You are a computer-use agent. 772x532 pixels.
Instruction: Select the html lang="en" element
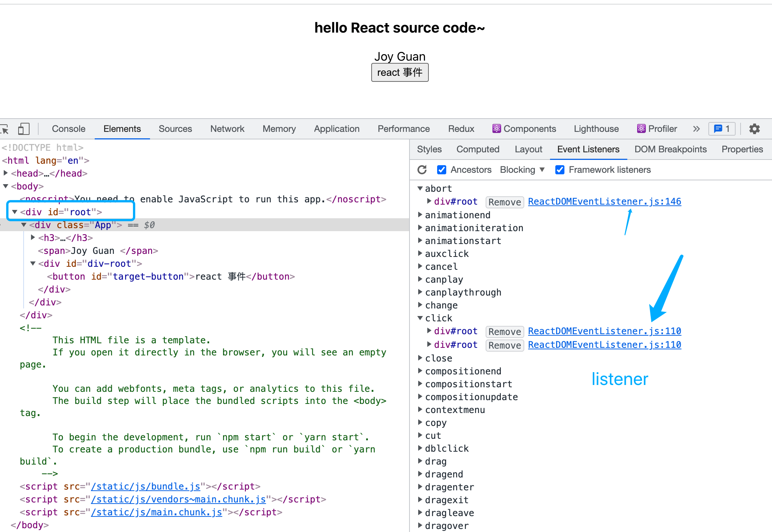[x=45, y=161]
